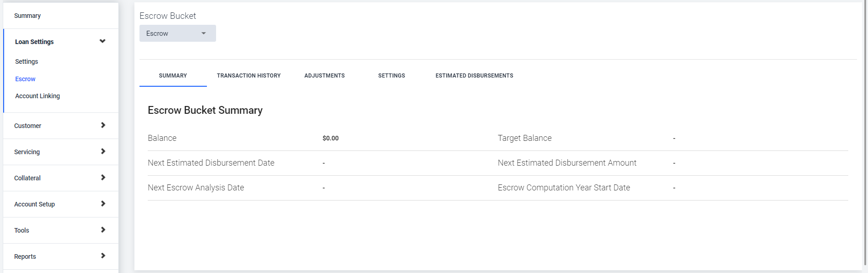Screen dimensions: 868x273
Task: Open Account Linking in sidebar
Action: point(38,96)
